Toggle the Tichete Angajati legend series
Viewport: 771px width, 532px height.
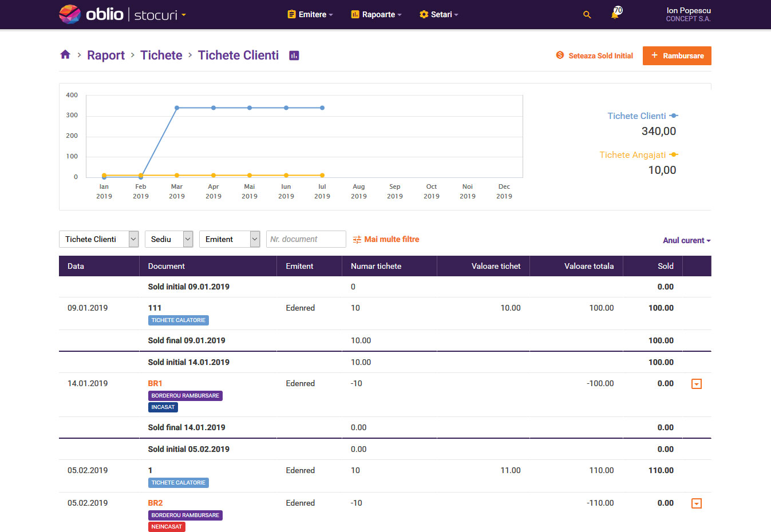638,154
